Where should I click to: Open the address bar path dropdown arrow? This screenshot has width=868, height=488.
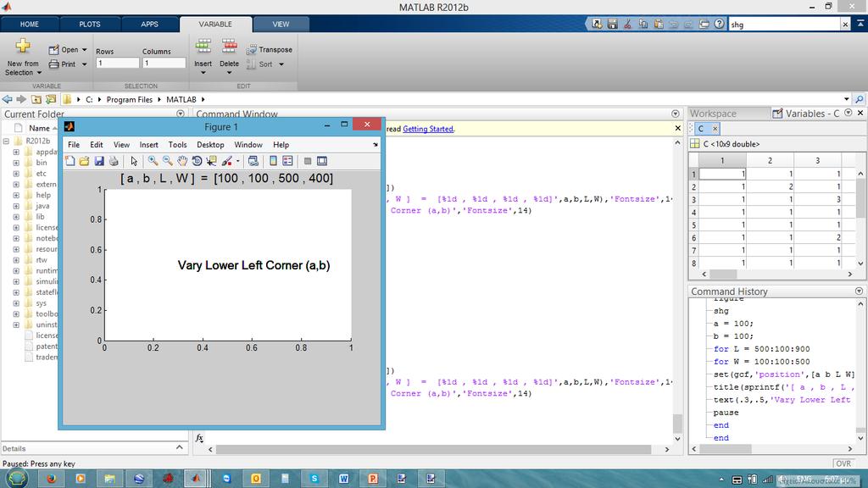click(847, 100)
